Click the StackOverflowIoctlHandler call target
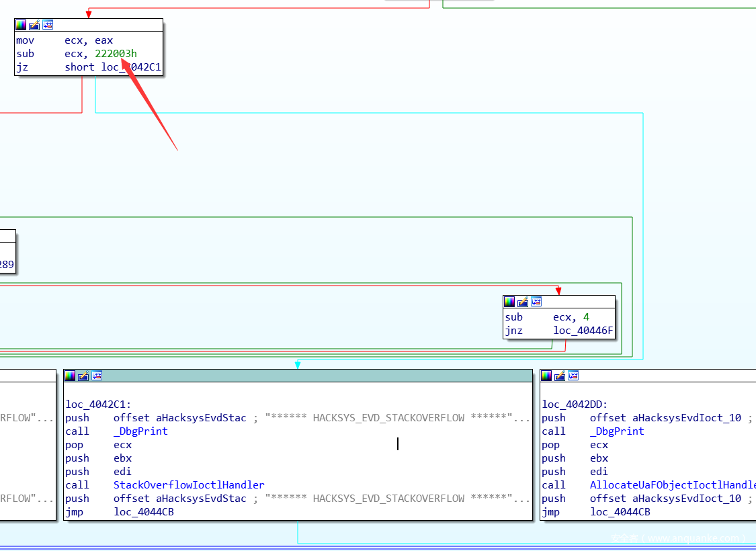The width and height of the screenshot is (756, 551). [189, 485]
